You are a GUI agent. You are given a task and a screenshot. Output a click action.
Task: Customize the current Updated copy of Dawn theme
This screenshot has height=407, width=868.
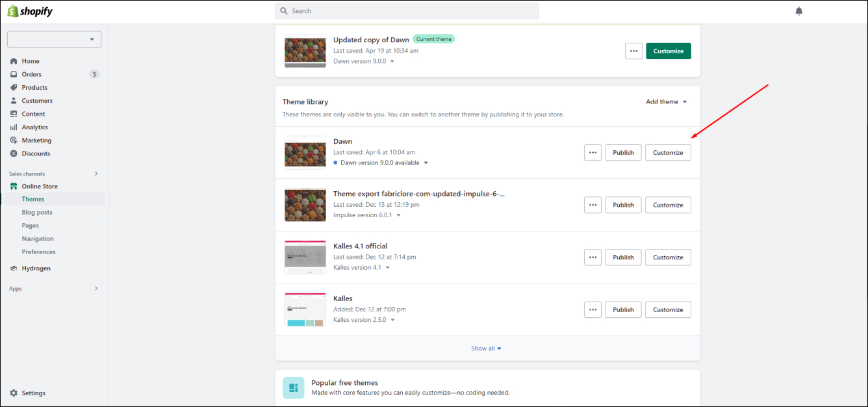tap(669, 51)
